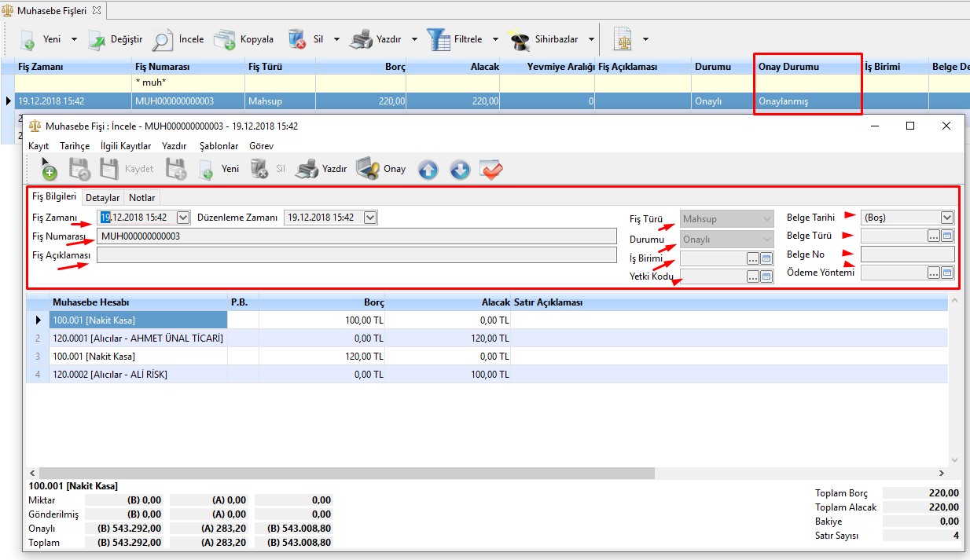This screenshot has width=970, height=560.
Task: Open the Tarihçe menu
Action: pos(75,146)
